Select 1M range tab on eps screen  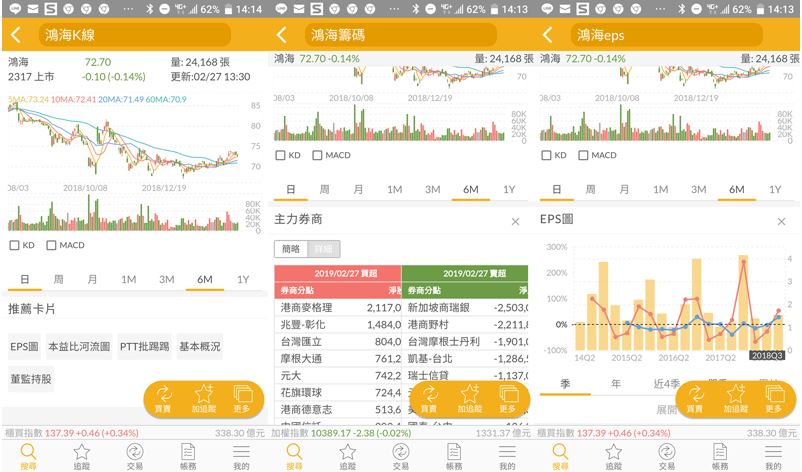coord(660,189)
